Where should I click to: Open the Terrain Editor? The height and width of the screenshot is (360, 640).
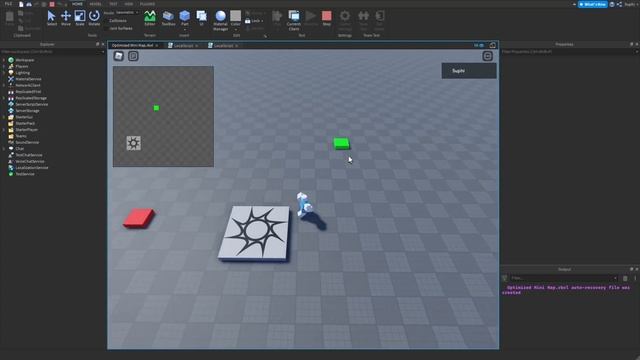click(150, 18)
